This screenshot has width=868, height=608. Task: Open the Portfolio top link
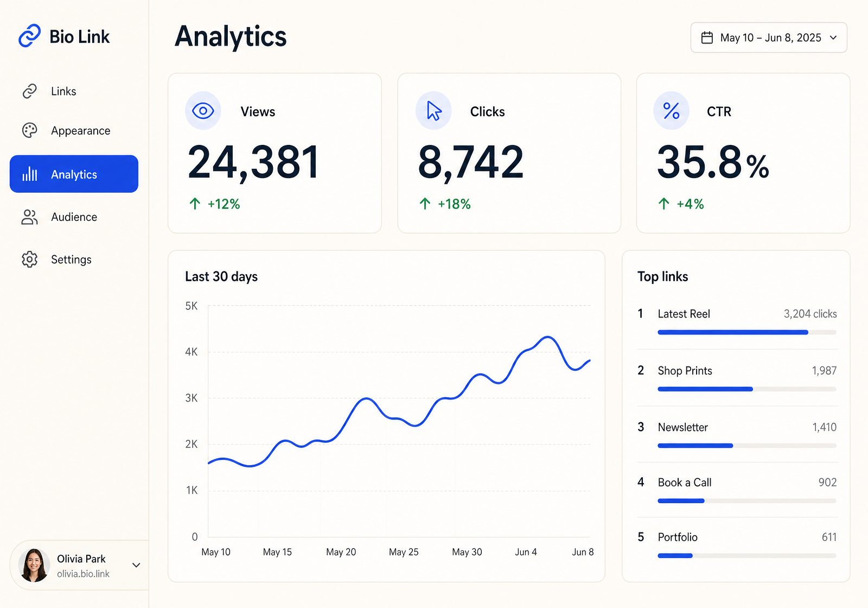(x=678, y=537)
